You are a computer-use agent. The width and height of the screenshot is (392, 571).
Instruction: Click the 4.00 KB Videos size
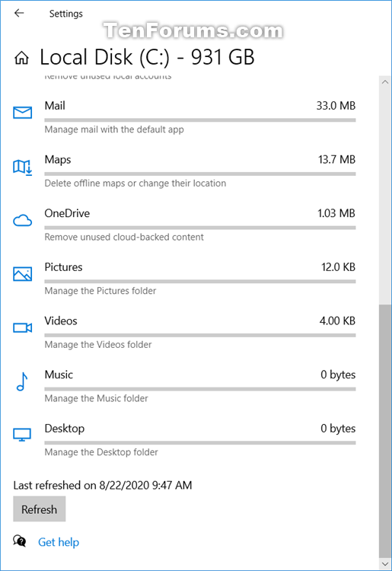[x=337, y=321]
